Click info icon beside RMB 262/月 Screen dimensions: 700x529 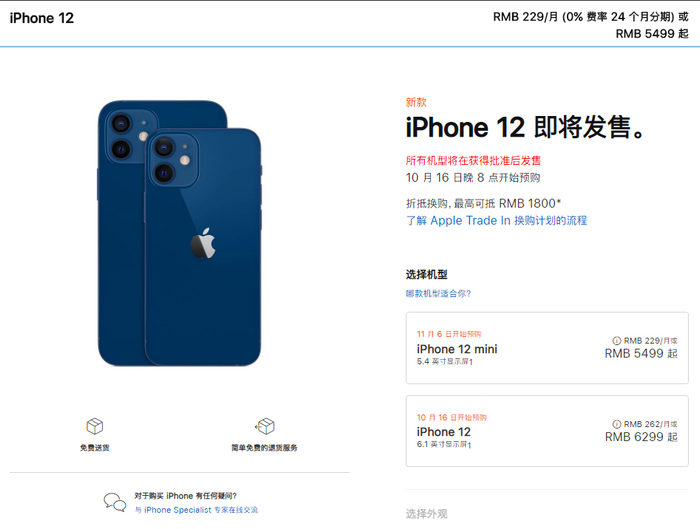[x=617, y=424]
